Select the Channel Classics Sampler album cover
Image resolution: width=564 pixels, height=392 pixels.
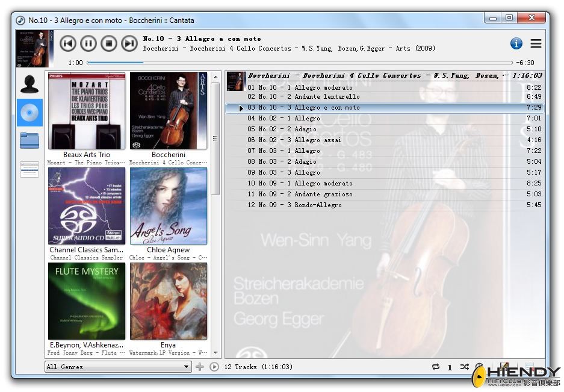pos(87,206)
